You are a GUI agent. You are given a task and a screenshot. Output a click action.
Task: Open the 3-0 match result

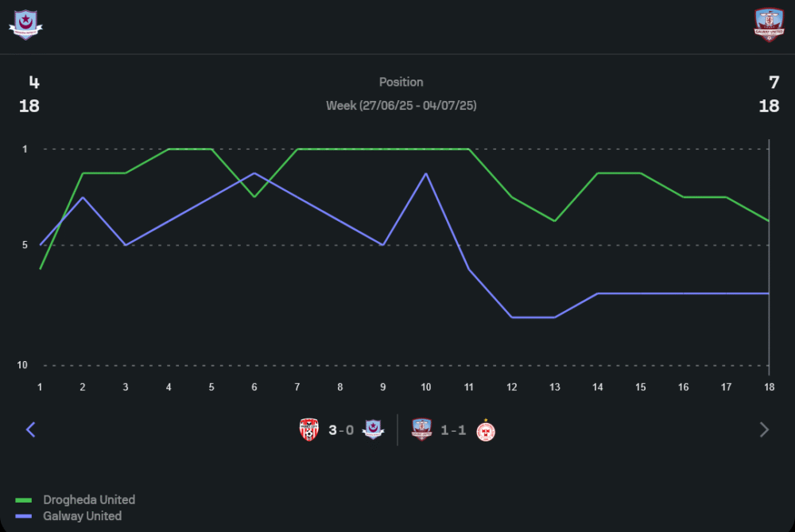tap(341, 430)
